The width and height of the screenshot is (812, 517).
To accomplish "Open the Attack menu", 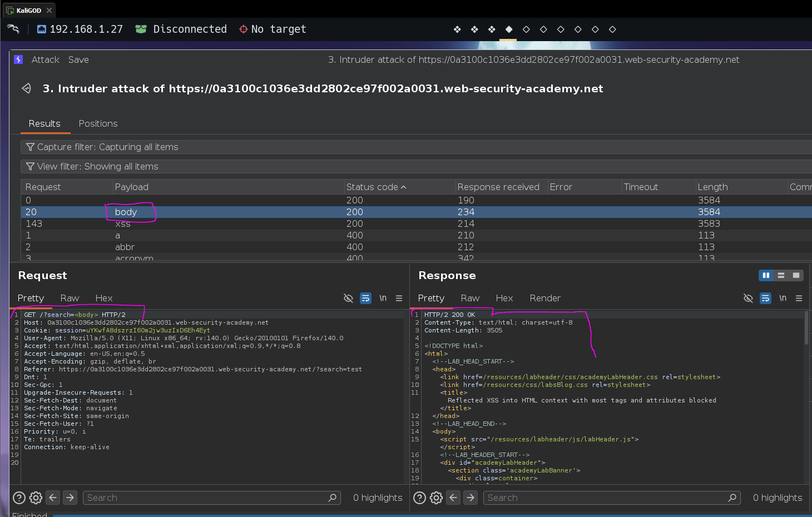I will click(45, 59).
